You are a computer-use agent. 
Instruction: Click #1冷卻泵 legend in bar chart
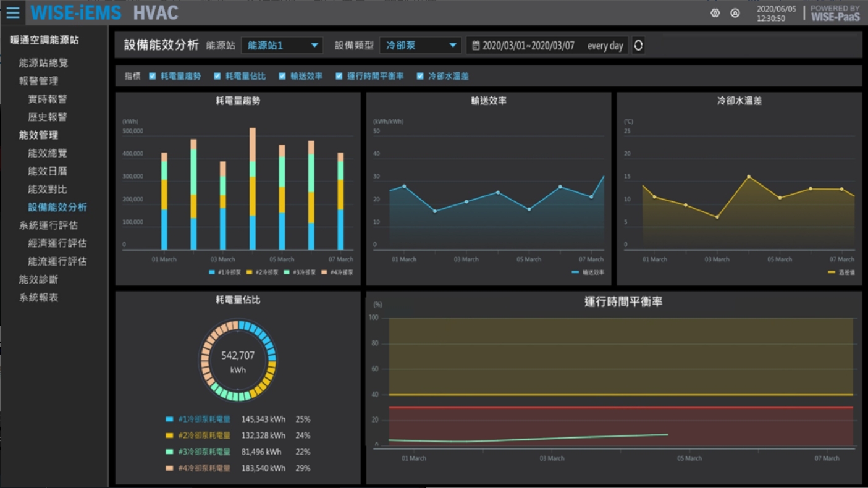point(225,272)
